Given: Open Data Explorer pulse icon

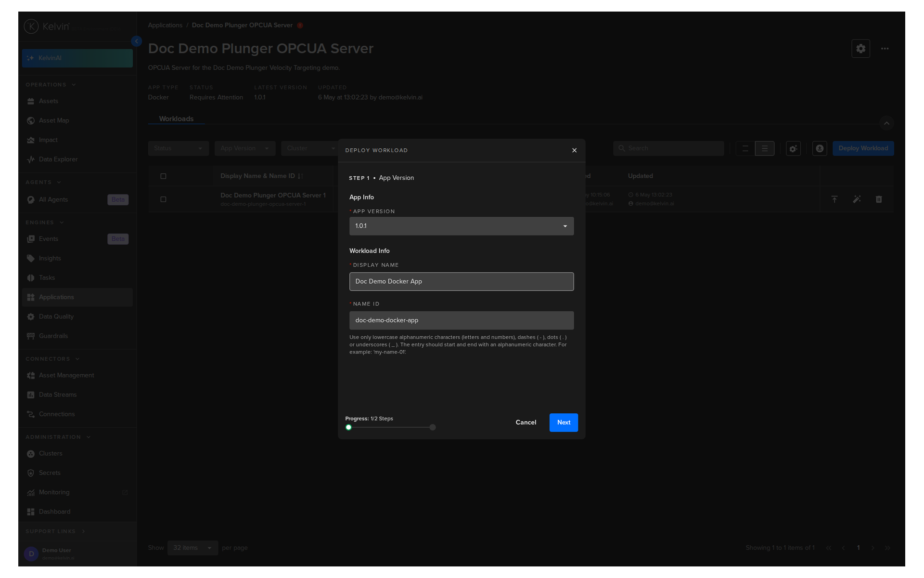Looking at the screenshot, I should pyautogui.click(x=31, y=159).
